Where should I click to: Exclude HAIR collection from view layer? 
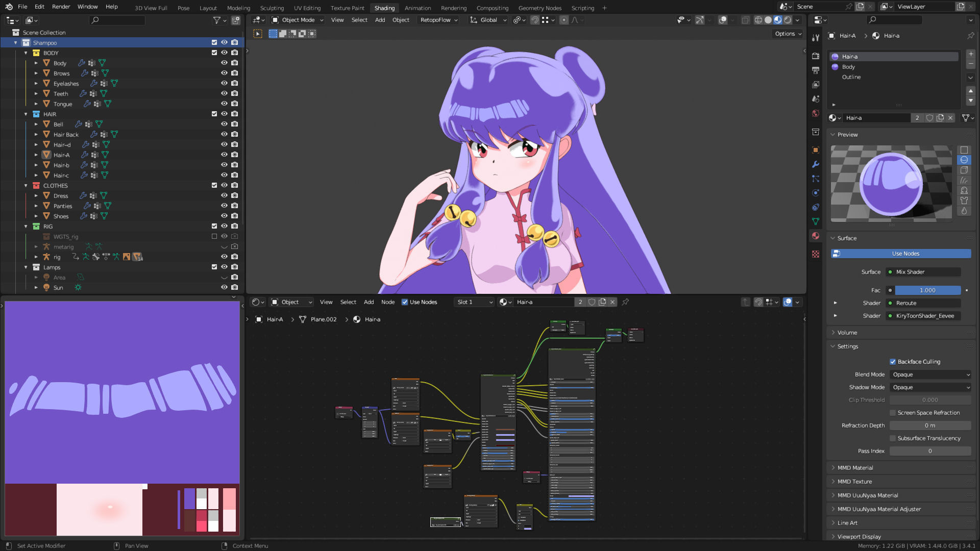(214, 114)
